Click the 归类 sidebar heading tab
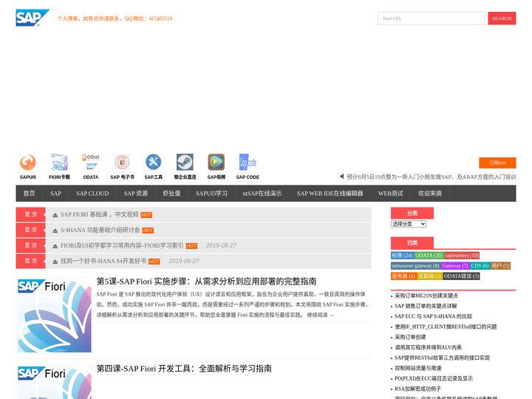532x399 pixels. [412, 242]
